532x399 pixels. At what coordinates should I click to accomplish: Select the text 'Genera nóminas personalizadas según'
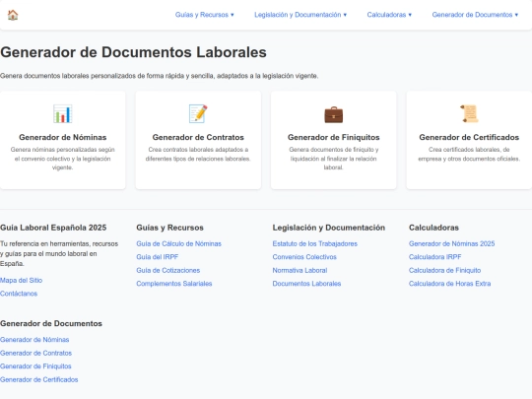click(x=63, y=150)
